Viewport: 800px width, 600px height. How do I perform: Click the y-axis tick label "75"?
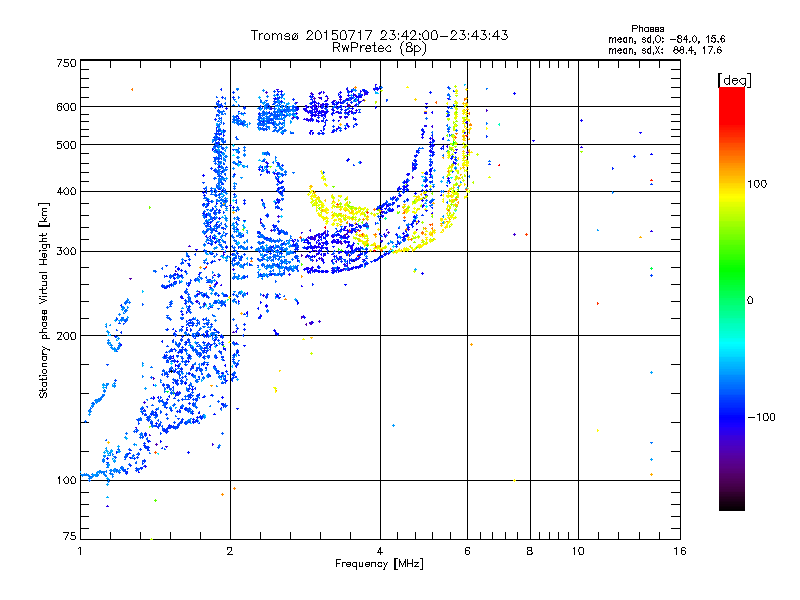(70, 536)
